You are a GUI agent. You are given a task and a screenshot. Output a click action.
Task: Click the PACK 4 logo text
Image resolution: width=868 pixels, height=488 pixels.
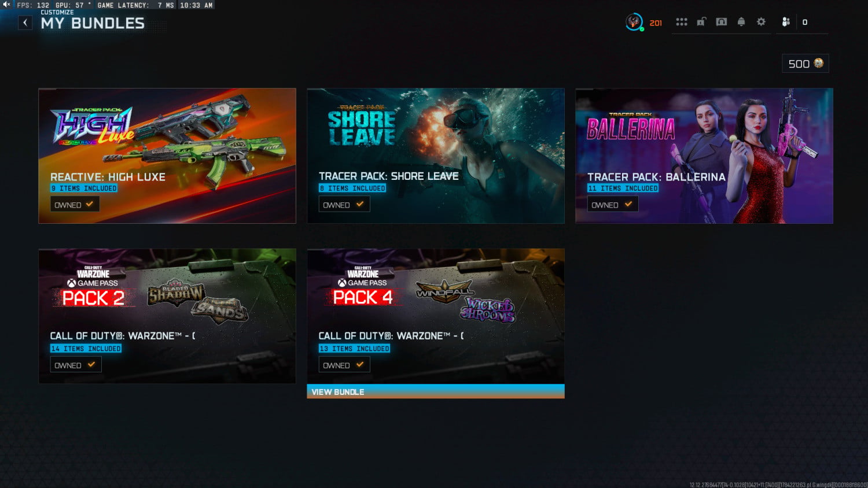pyautogui.click(x=363, y=297)
